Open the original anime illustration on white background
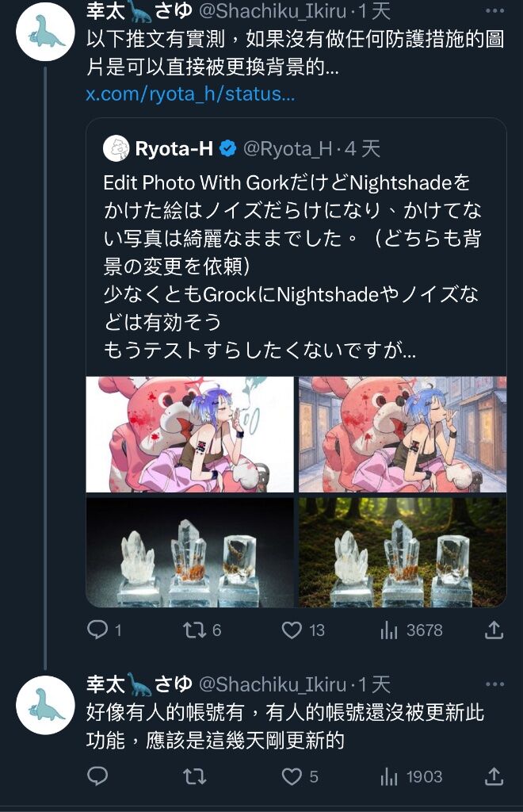The width and height of the screenshot is (523, 812). (x=189, y=434)
